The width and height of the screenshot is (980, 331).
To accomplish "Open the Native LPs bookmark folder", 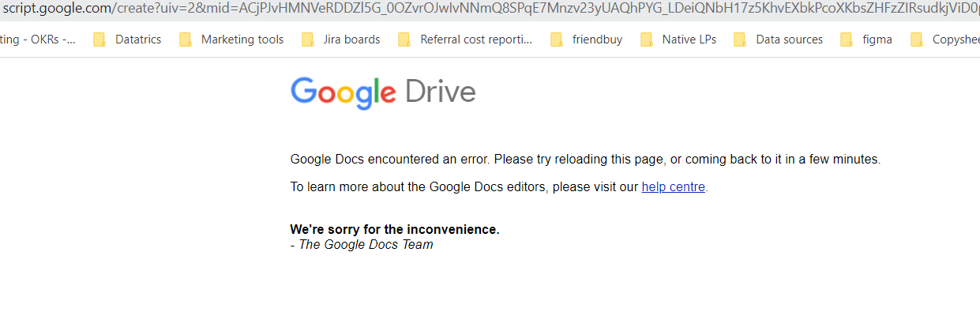I will (678, 39).
